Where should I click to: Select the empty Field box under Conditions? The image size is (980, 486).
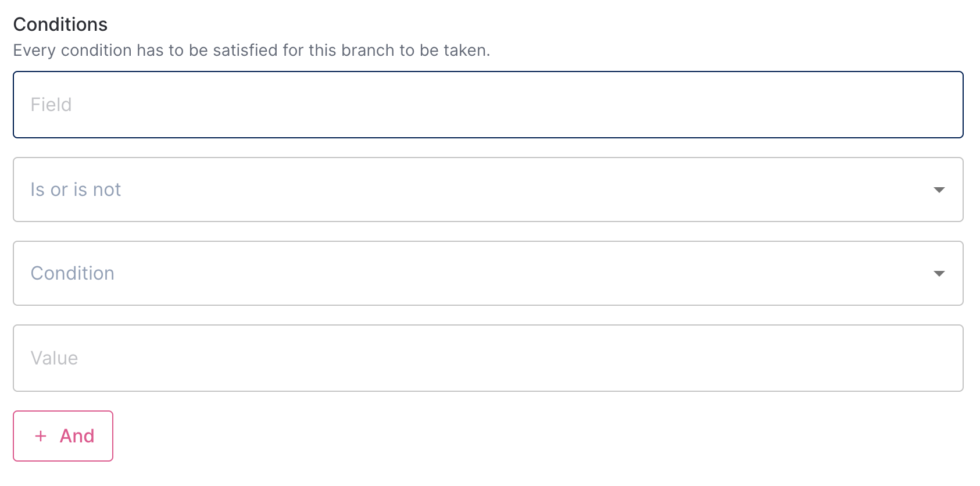click(488, 105)
